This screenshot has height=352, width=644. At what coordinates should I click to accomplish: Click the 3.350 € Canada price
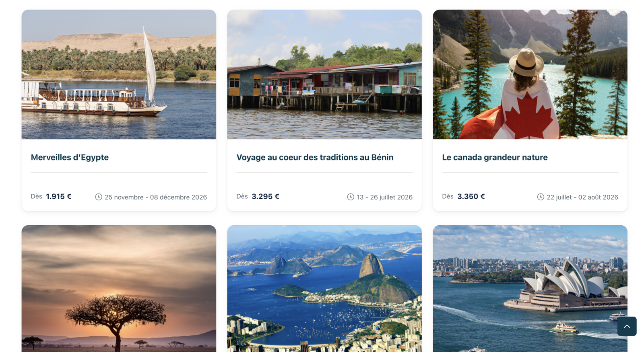pos(471,196)
